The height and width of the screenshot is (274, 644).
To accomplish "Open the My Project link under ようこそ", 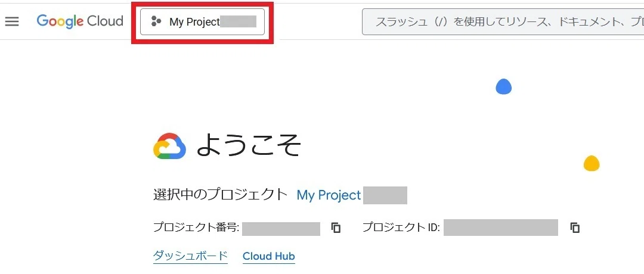I will pyautogui.click(x=329, y=195).
